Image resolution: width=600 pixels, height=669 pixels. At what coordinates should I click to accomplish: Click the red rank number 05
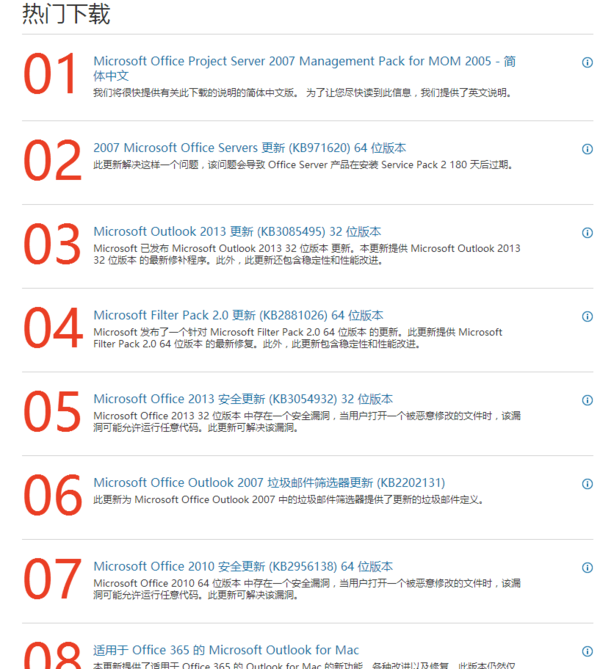point(52,411)
